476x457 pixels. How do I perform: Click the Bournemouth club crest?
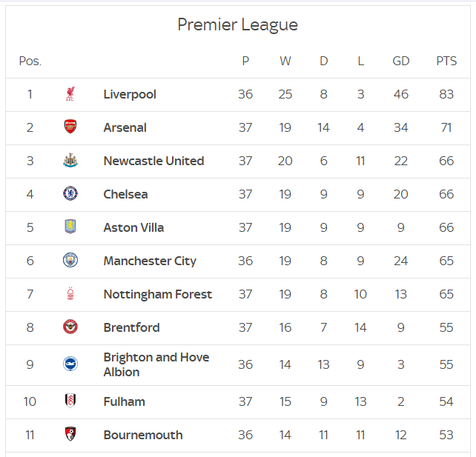tap(70, 434)
